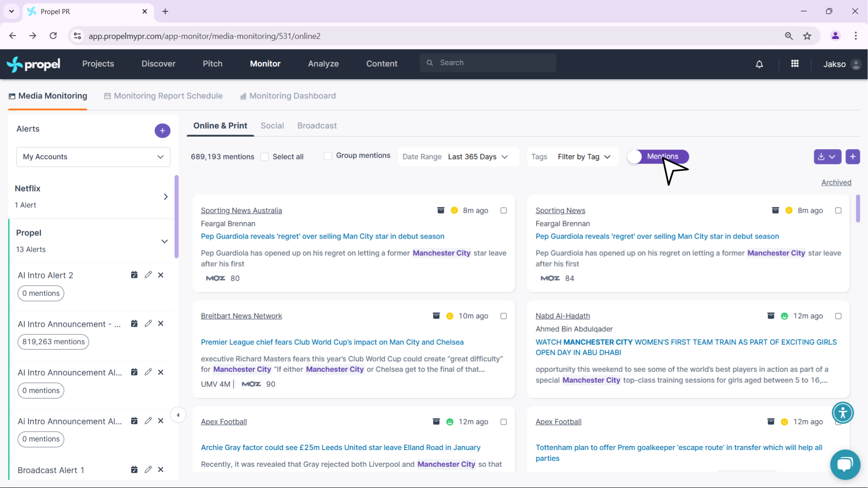Open calendar icon for AI Intro Alert 2
868x488 pixels.
134,275
